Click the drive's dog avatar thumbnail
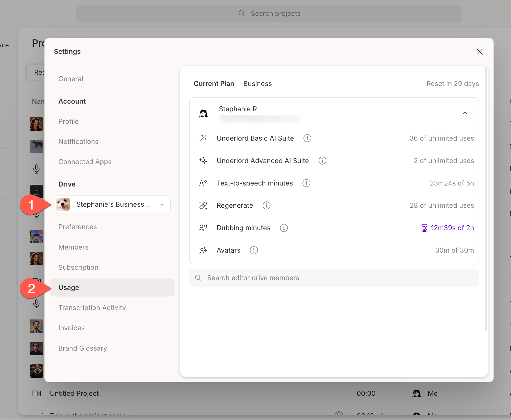The height and width of the screenshot is (420, 511). (63, 204)
